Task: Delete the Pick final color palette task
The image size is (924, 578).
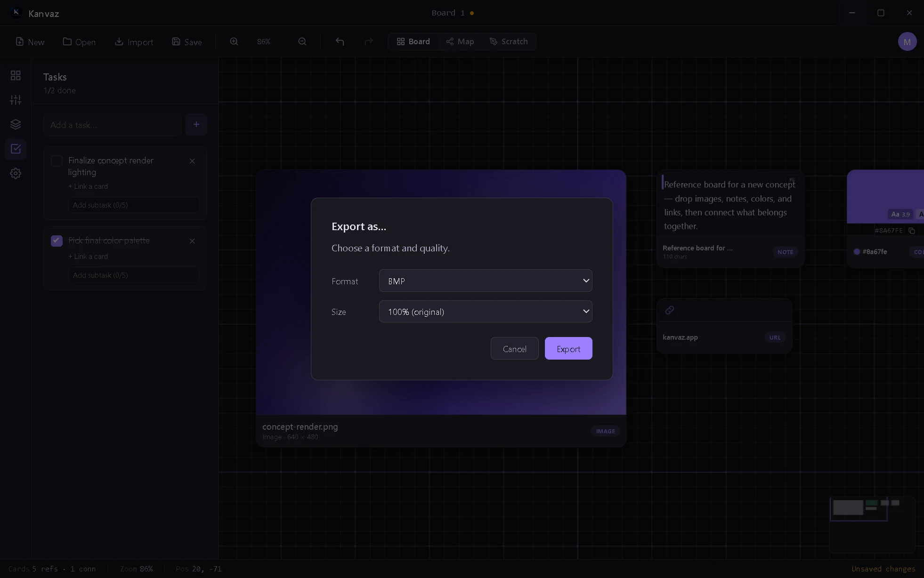Action: (x=192, y=241)
